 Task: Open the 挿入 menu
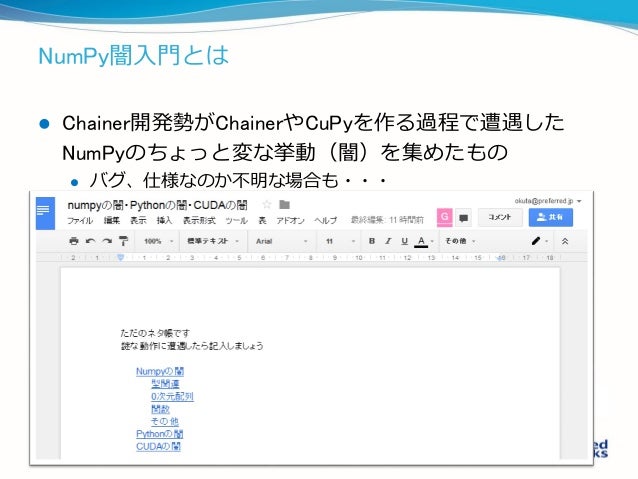(x=164, y=220)
